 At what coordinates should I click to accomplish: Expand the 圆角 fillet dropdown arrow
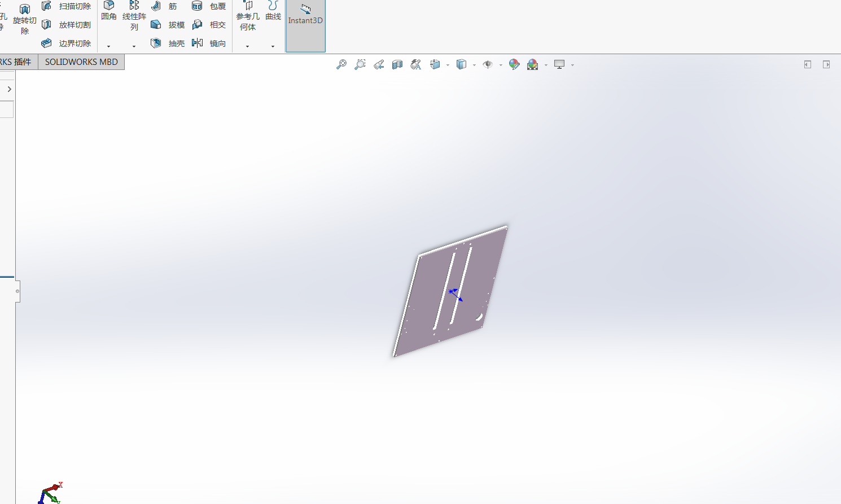click(109, 46)
